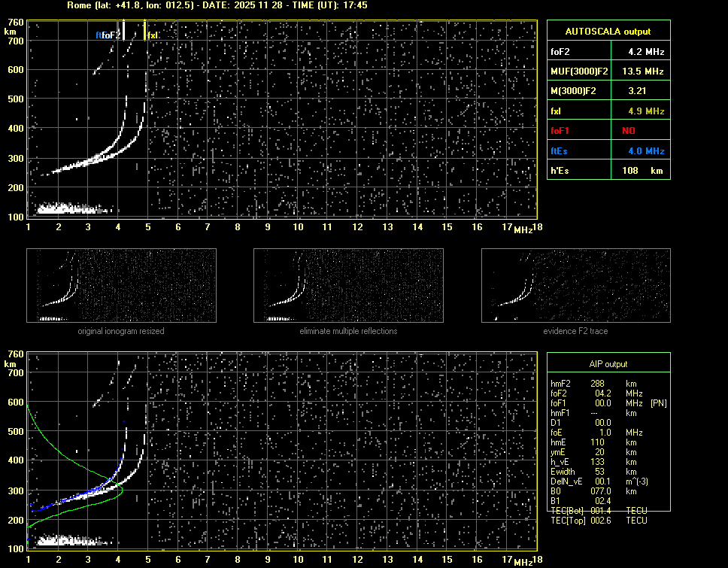The height and width of the screenshot is (568, 728).
Task: Select the blue ftEs 4.0 MHz value
Action: pyautogui.click(x=645, y=151)
